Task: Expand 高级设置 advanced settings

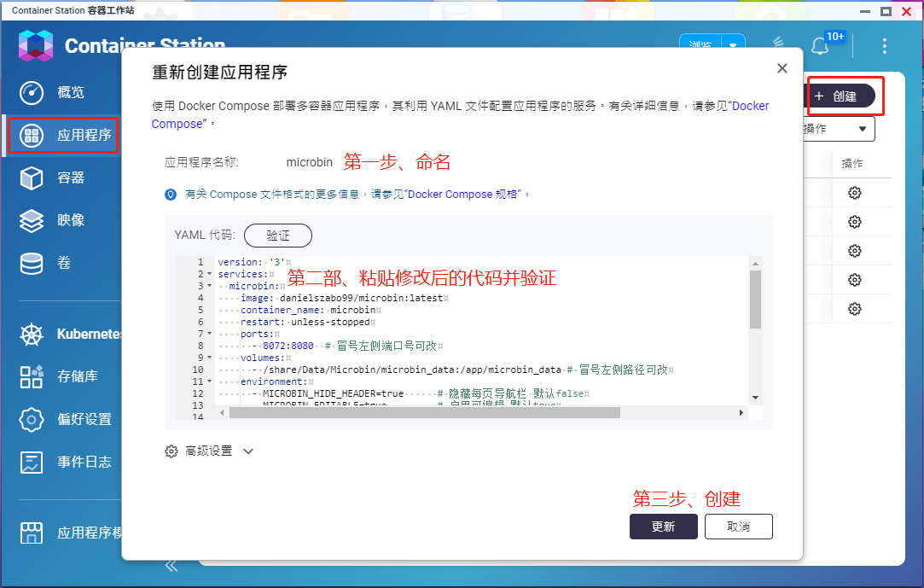Action: (209, 451)
